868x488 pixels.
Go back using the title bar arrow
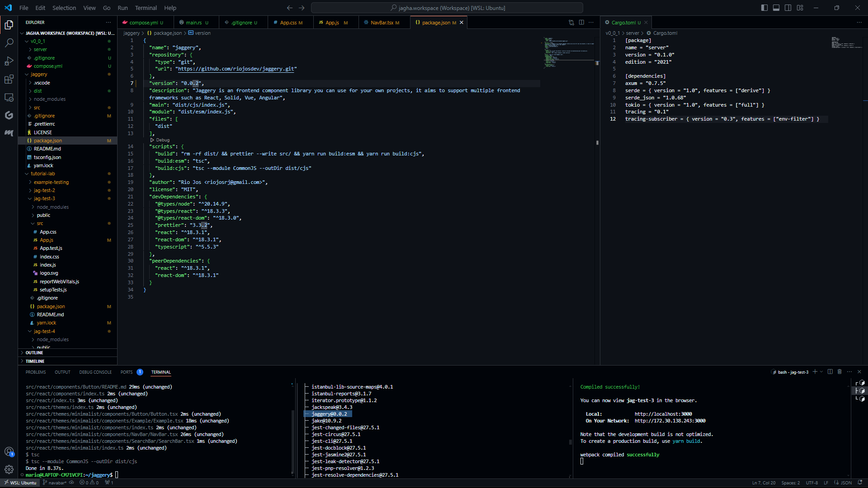(x=290, y=8)
